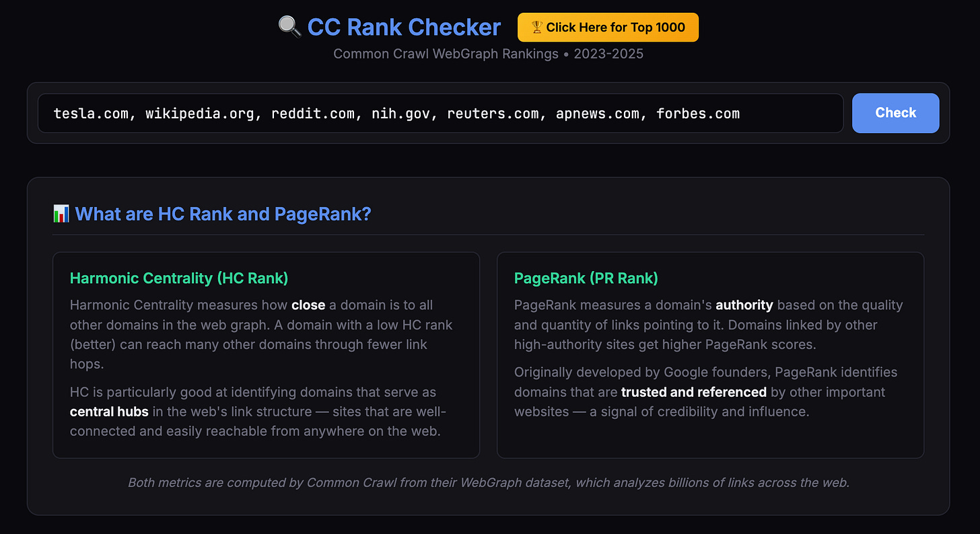Click the green PageRank (PR Rank) heading
The height and width of the screenshot is (534, 980).
tap(586, 278)
